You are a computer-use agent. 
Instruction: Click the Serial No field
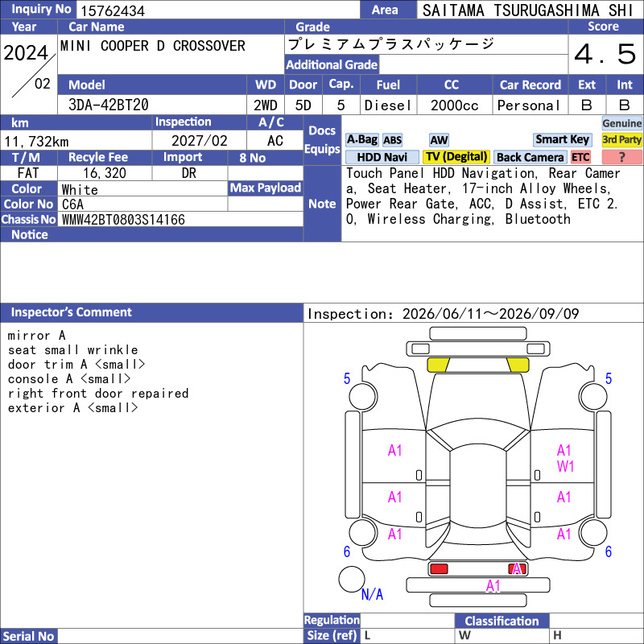point(180,636)
